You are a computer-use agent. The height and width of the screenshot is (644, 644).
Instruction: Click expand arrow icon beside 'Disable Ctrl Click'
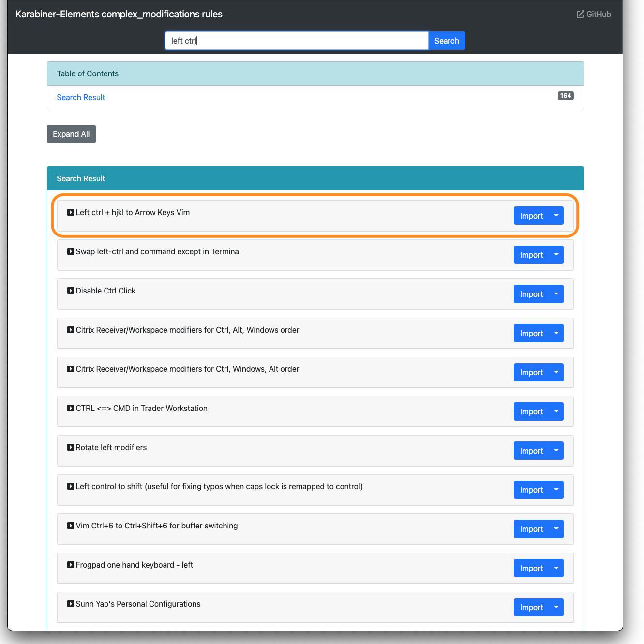[71, 291]
